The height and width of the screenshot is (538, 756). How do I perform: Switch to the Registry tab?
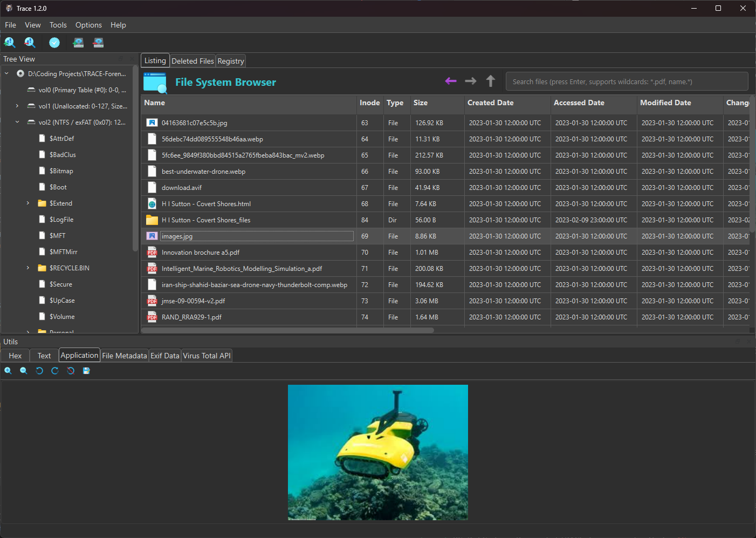point(230,61)
